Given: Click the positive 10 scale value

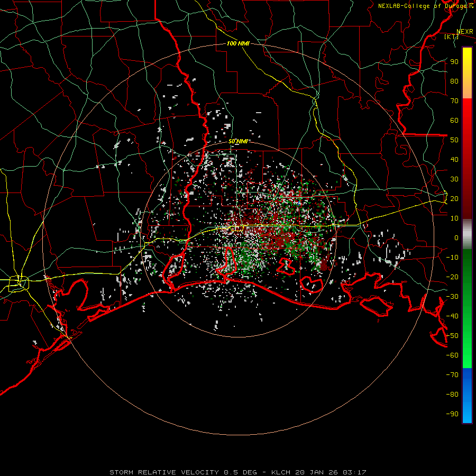Looking at the screenshot, I should click(x=454, y=218).
